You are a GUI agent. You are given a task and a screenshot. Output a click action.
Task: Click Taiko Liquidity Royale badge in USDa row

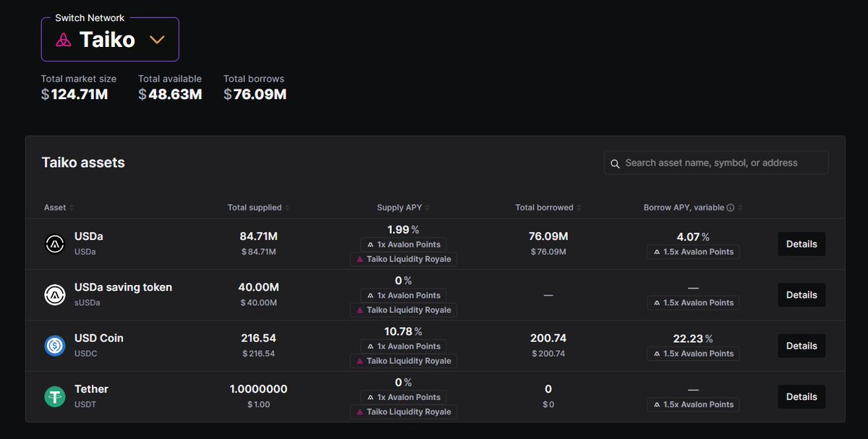pos(404,259)
